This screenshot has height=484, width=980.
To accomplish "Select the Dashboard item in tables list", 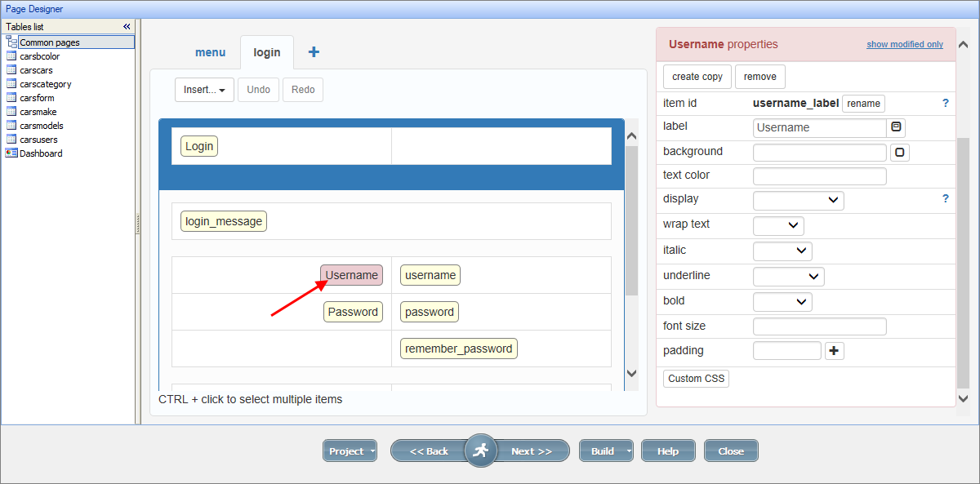I will click(x=41, y=153).
